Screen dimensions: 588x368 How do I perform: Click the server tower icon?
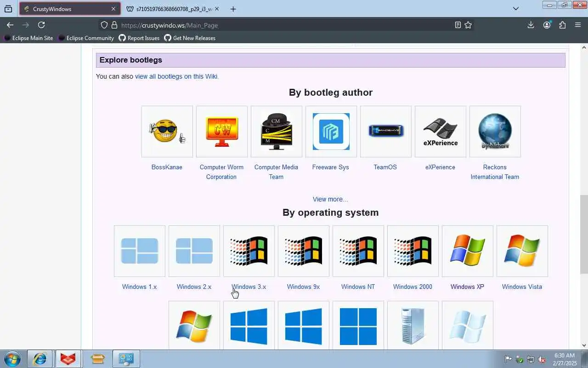pos(413,326)
